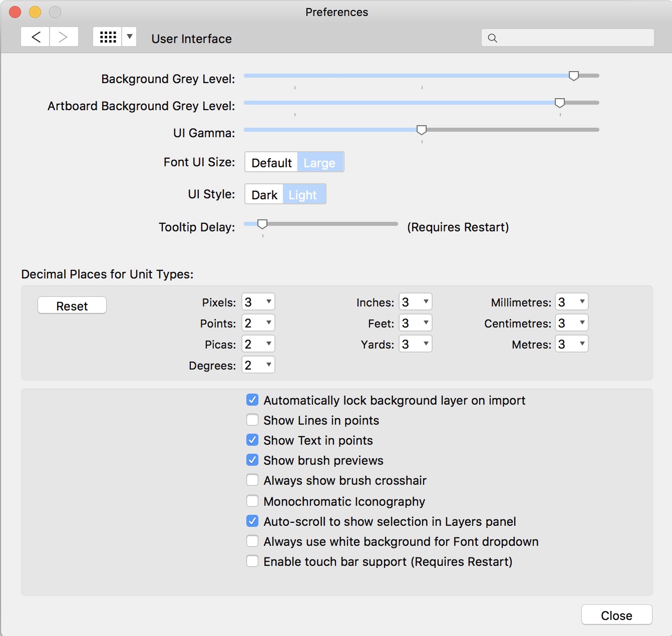Show all preferences grid icon
Image resolution: width=672 pixels, height=636 pixels.
108,37
